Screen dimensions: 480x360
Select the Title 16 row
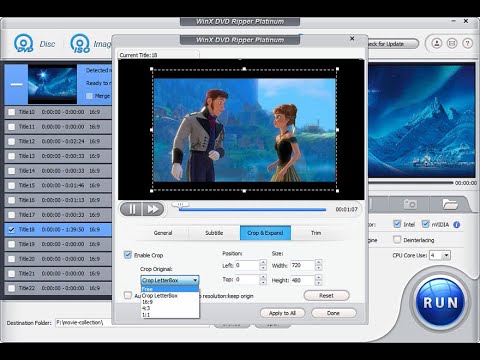coord(58,200)
